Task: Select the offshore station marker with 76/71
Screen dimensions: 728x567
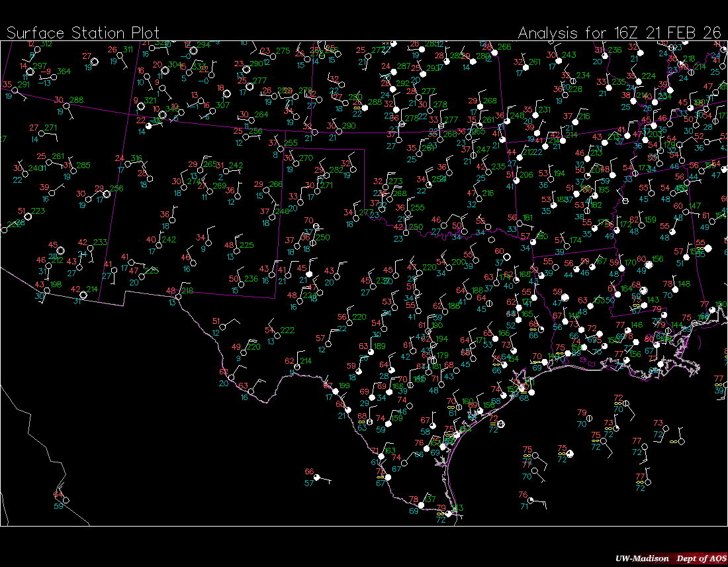Action: (x=531, y=501)
